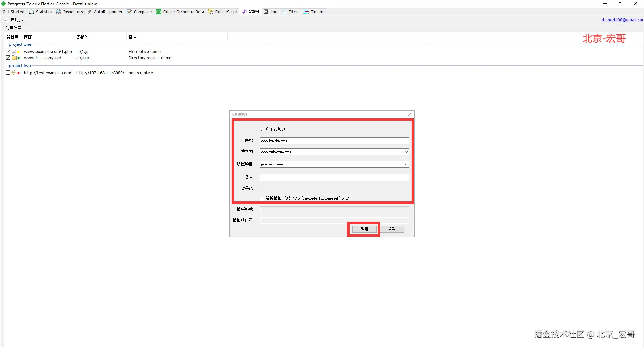Click the Directory replace demo note
The height and width of the screenshot is (348, 644).
[150, 58]
